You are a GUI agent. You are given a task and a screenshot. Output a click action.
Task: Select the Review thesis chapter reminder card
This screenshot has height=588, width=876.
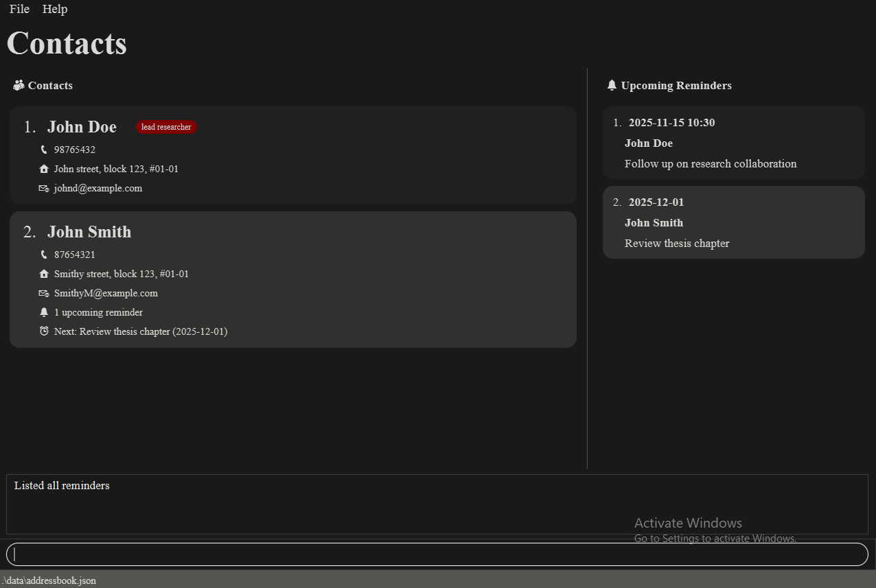coord(733,223)
